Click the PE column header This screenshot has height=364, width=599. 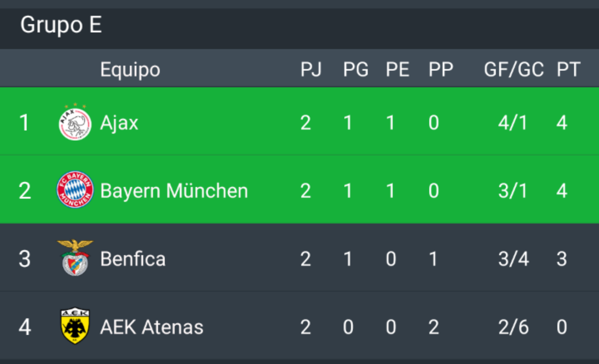coord(397,69)
